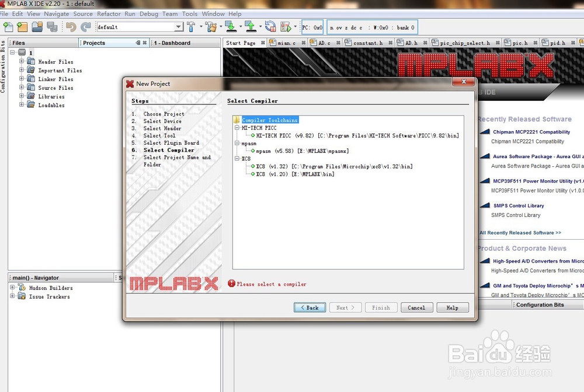Image resolution: width=584 pixels, height=392 pixels.
Task: Select XC8 (v1.20) compiler
Action: pos(295,174)
